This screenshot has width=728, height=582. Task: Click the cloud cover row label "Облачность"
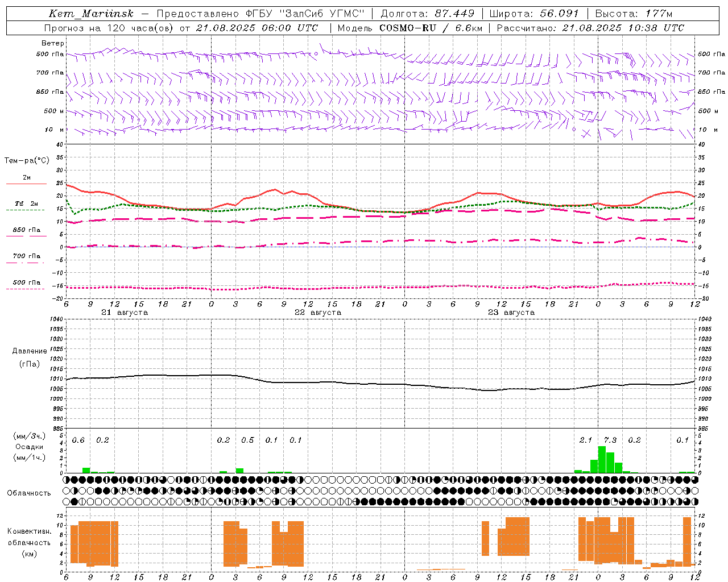29,493
